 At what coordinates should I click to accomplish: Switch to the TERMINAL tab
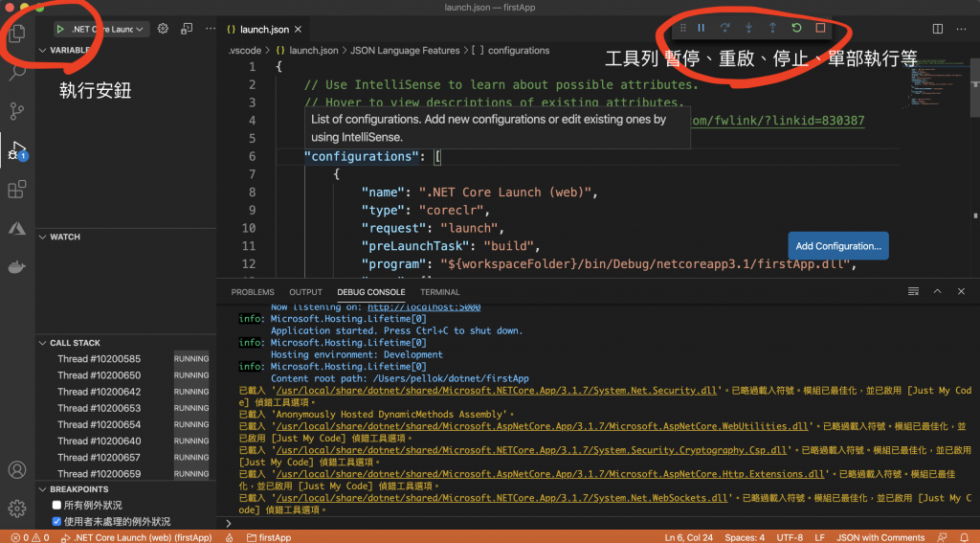click(x=440, y=292)
